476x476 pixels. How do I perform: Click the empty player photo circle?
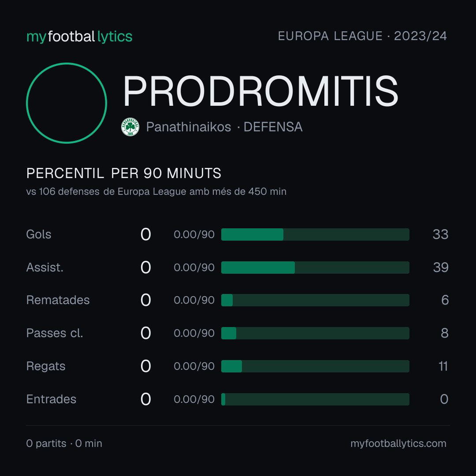click(x=67, y=103)
